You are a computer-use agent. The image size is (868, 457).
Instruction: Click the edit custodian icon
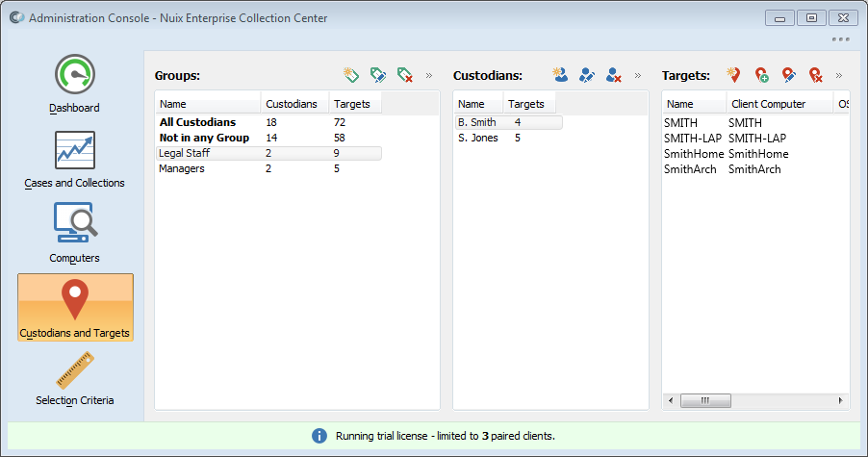[x=587, y=75]
